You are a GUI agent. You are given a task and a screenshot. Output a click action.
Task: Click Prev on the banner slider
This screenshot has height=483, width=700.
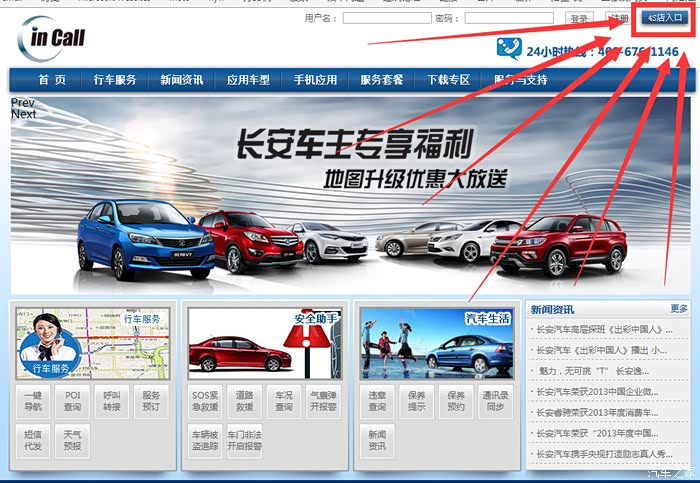tap(22, 103)
